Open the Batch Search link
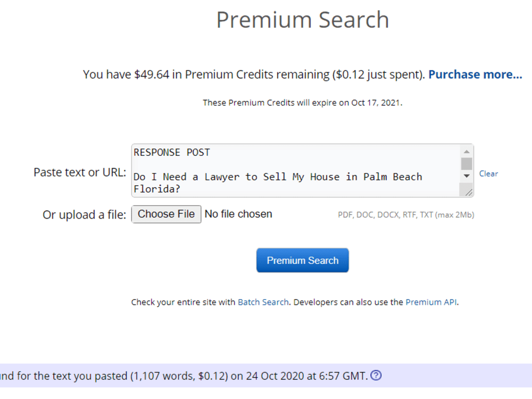The width and height of the screenshot is (532, 399). pyautogui.click(x=263, y=302)
